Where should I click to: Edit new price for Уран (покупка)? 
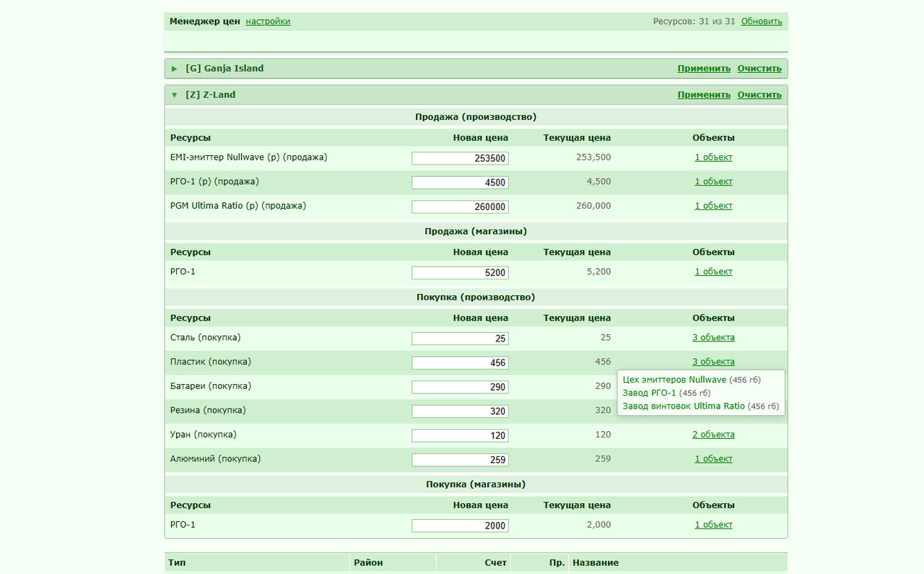[x=460, y=435]
